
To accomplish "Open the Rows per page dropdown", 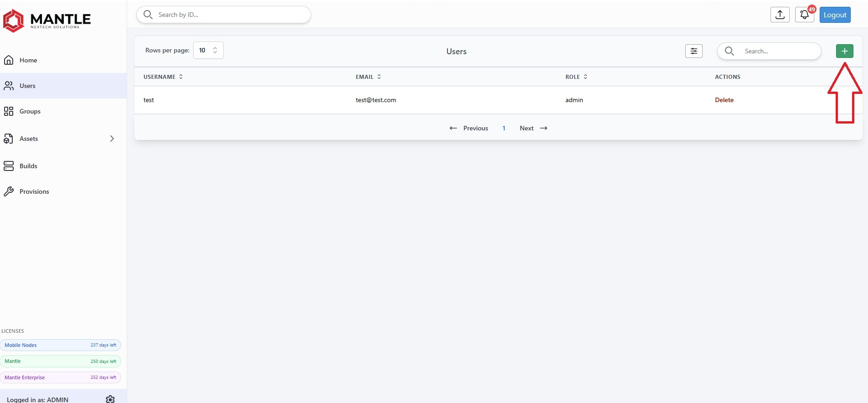I will click(208, 50).
